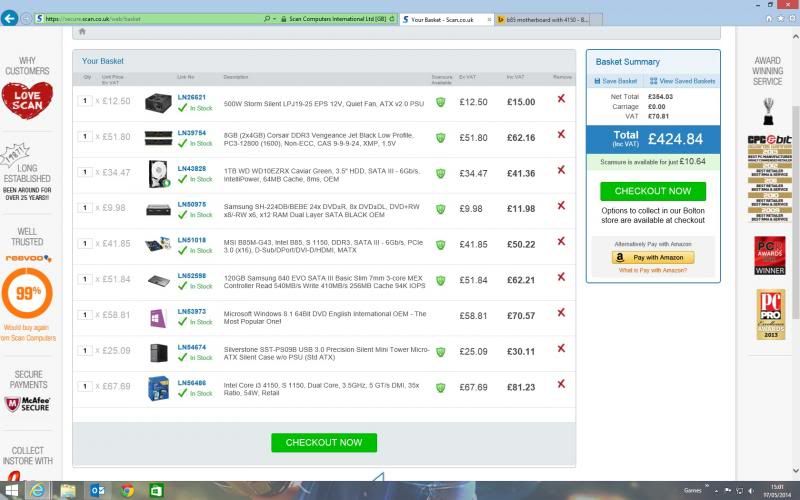Image resolution: width=800 pixels, height=500 pixels.
Task: Open product link LN50975
Action: coord(192,204)
